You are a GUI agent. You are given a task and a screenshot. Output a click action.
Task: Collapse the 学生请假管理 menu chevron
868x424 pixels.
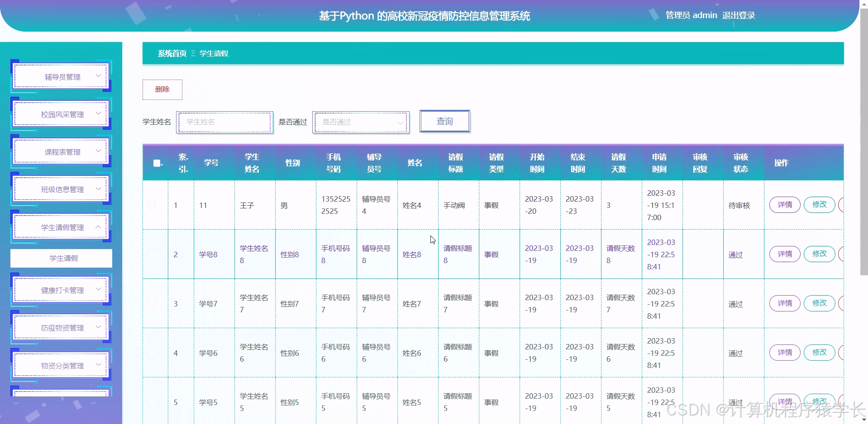pos(98,226)
